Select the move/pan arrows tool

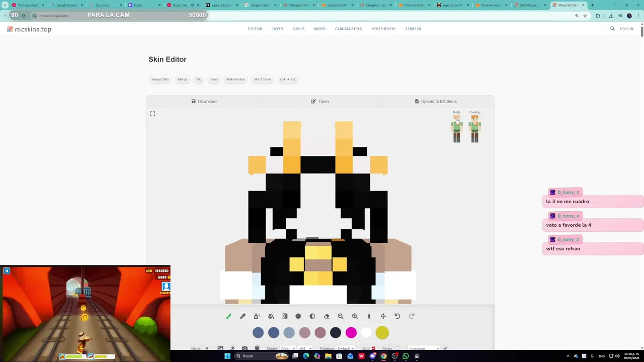point(383,316)
